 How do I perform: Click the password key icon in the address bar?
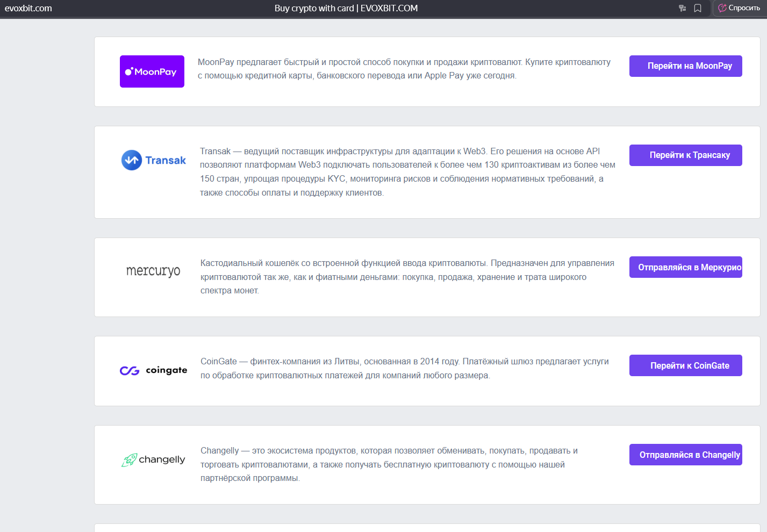(683, 8)
